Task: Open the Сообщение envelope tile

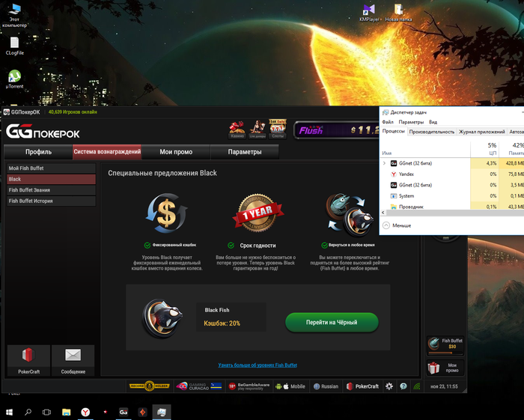Action: [x=73, y=360]
